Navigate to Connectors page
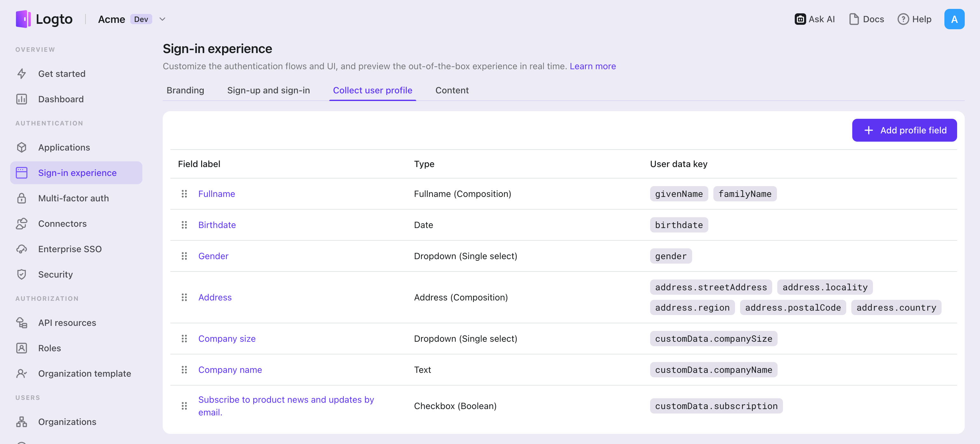This screenshot has width=980, height=444. (x=62, y=224)
